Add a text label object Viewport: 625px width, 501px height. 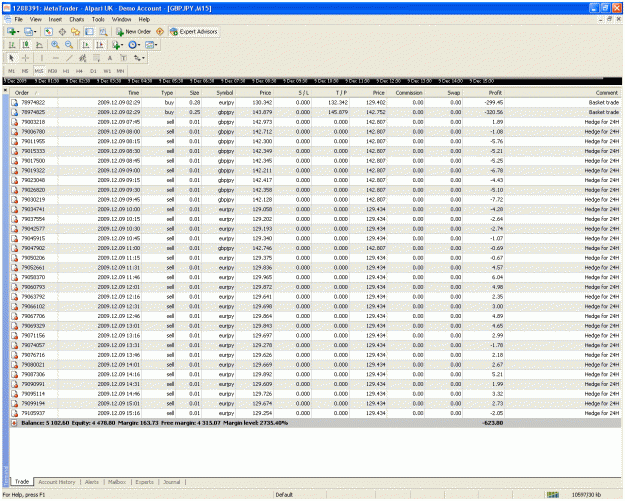(124, 58)
